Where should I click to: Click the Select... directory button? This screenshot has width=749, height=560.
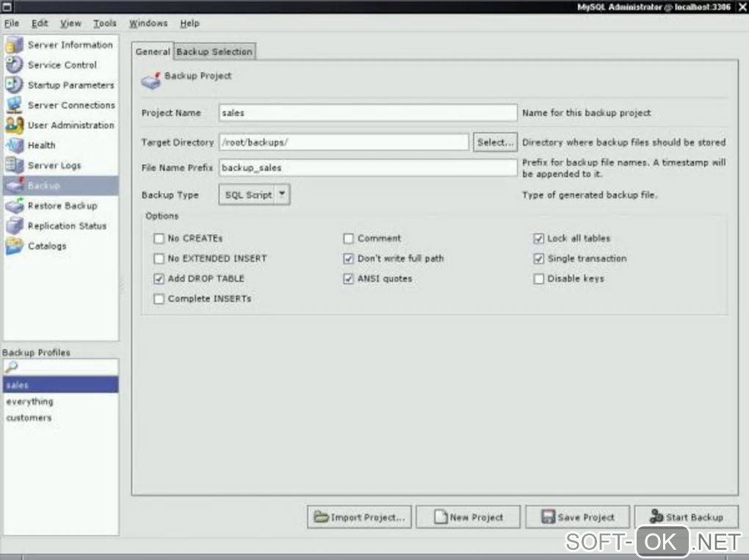click(x=495, y=142)
